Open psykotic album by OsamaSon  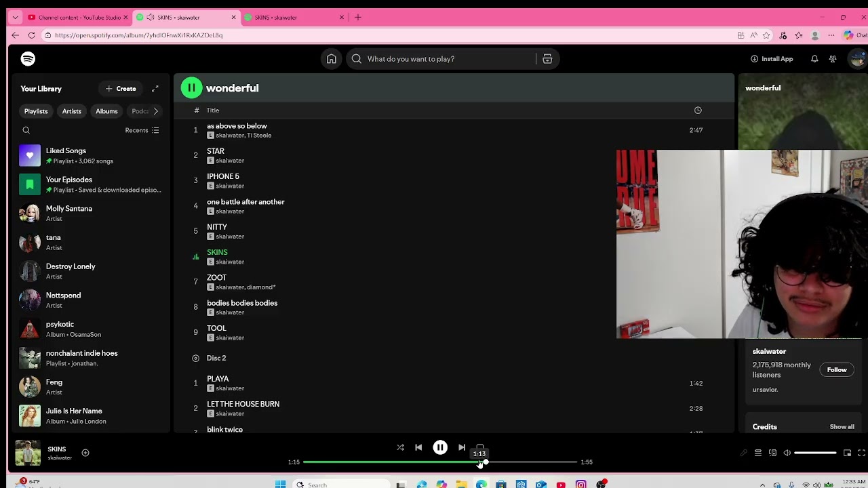(x=90, y=329)
